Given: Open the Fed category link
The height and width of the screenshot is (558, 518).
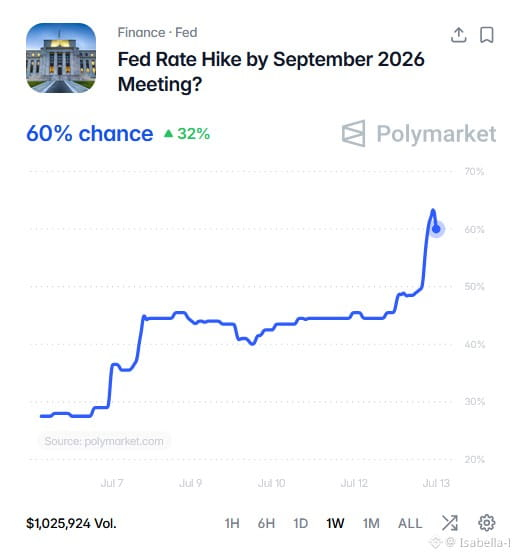Looking at the screenshot, I should [186, 33].
